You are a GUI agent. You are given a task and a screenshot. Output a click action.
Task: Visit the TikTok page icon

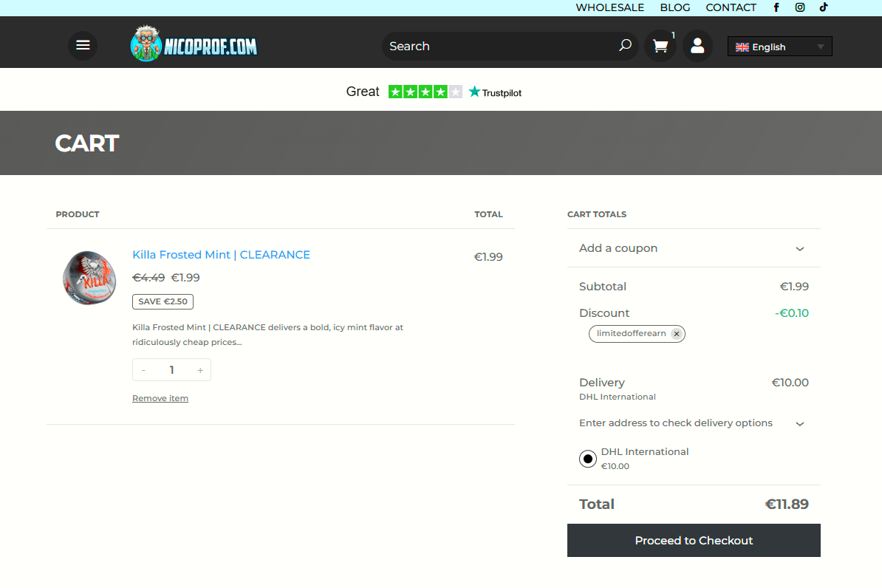(824, 7)
